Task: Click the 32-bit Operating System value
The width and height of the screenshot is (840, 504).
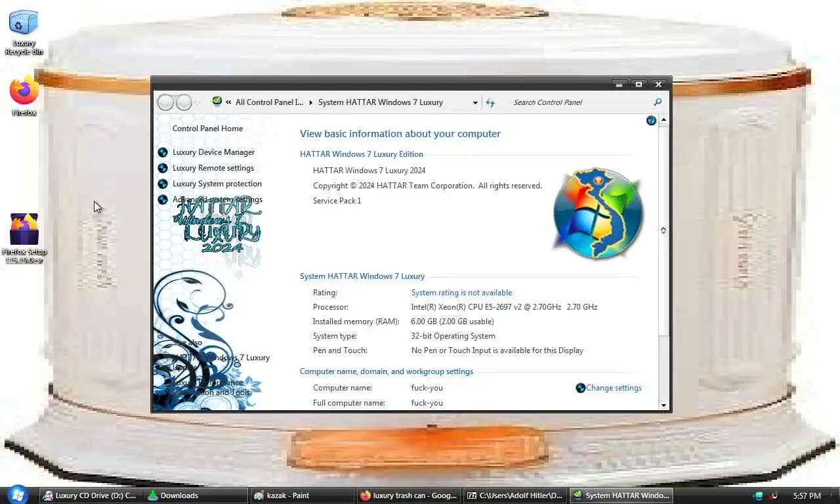Action: 453,336
